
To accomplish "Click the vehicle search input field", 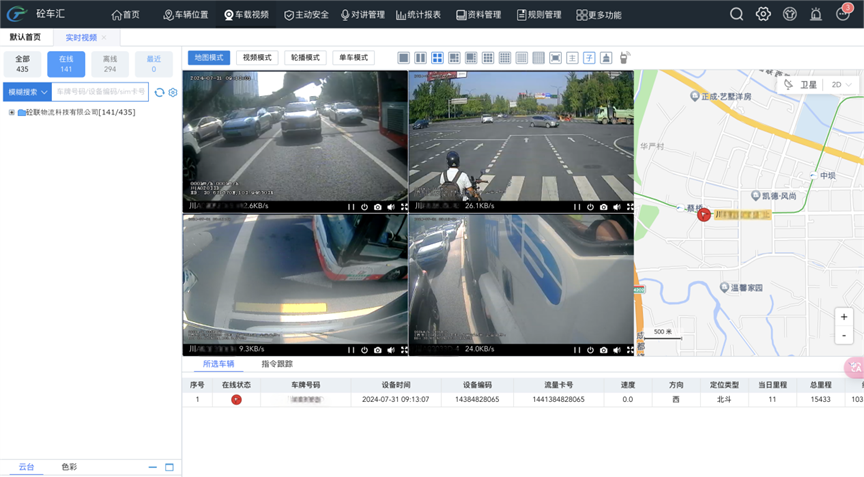I will pos(100,92).
